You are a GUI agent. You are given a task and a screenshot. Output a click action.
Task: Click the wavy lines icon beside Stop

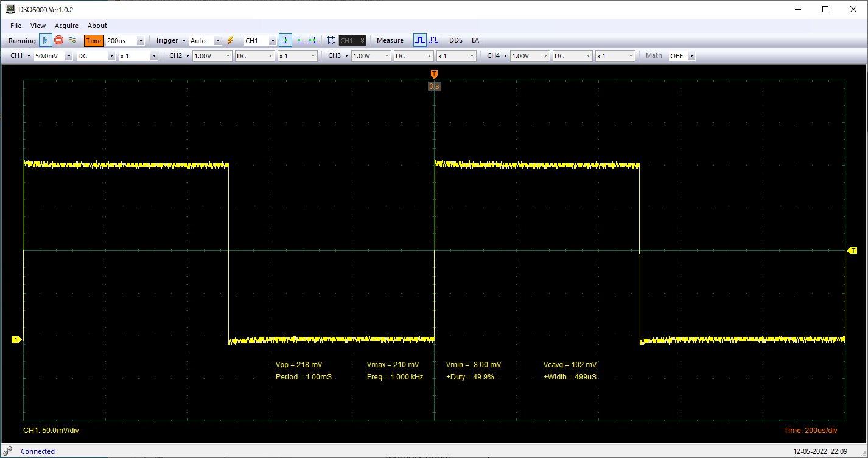coord(72,40)
